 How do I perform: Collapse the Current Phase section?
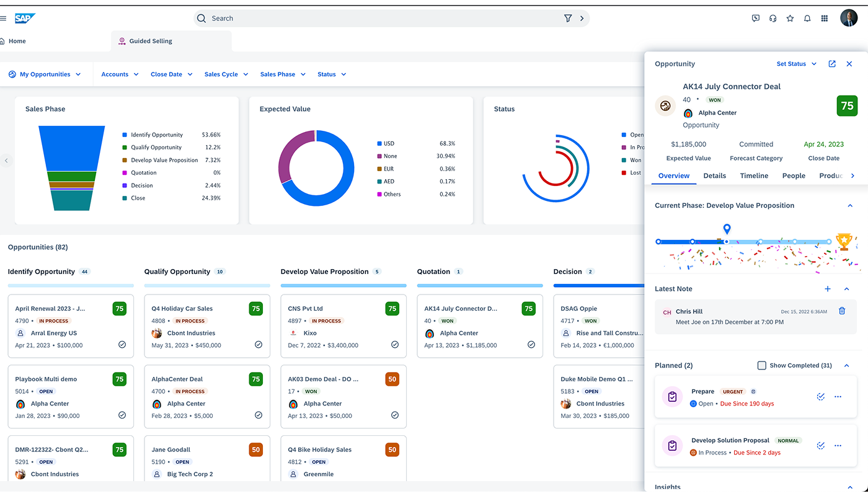pos(850,206)
